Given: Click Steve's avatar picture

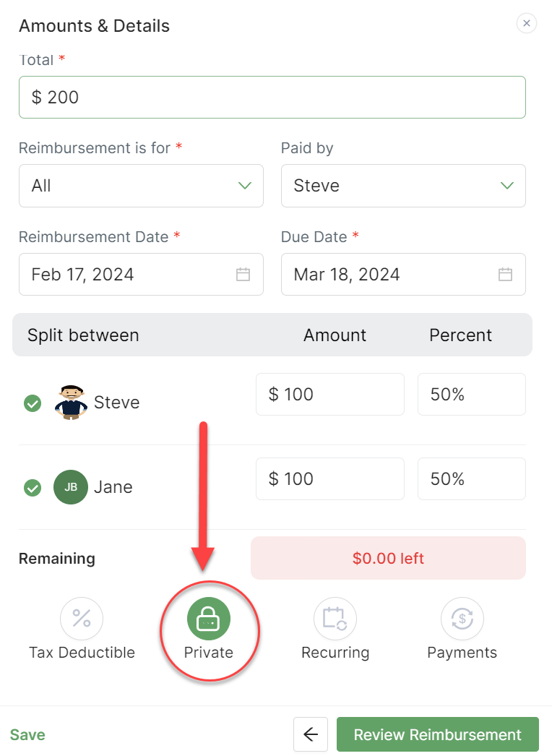Looking at the screenshot, I should [x=71, y=403].
